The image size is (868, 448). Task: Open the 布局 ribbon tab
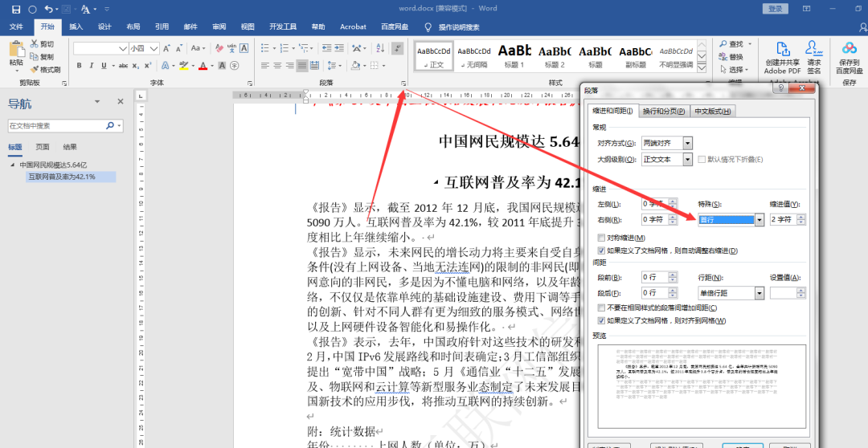(x=133, y=26)
